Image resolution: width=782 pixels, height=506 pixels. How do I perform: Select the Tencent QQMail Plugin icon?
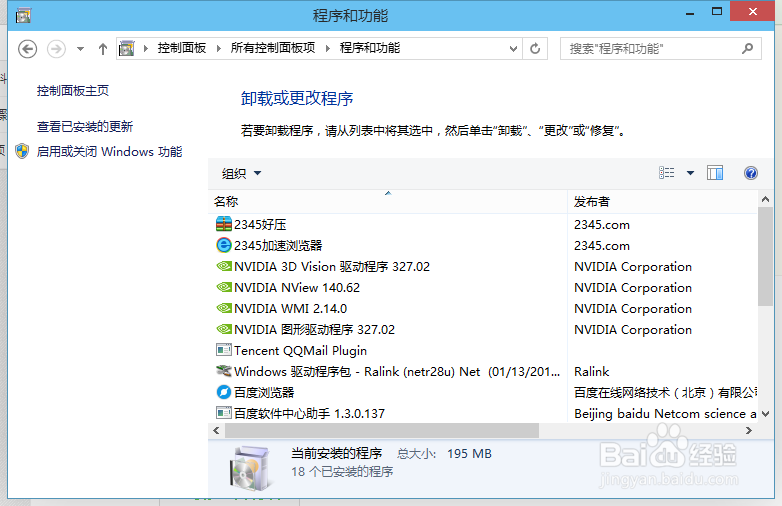(x=224, y=350)
